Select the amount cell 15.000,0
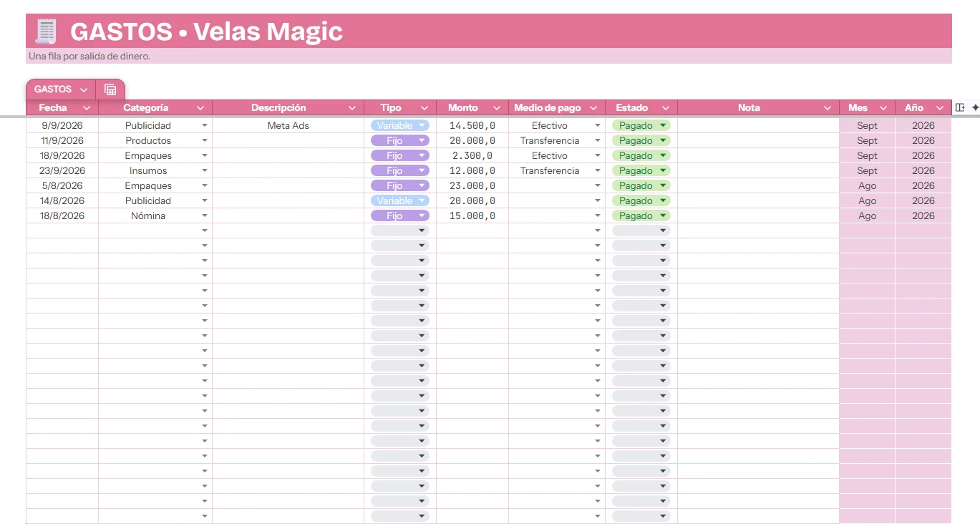The image size is (980, 524). pyautogui.click(x=472, y=215)
